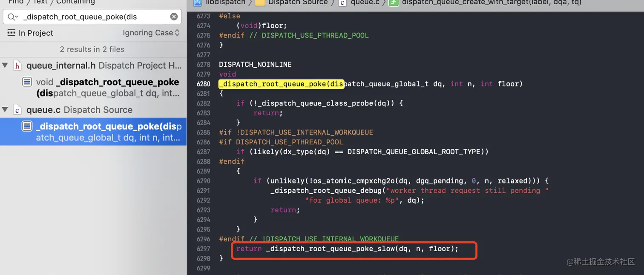Click line number 6297 in the gutter
The height and width of the screenshot is (275, 644).
click(203, 249)
